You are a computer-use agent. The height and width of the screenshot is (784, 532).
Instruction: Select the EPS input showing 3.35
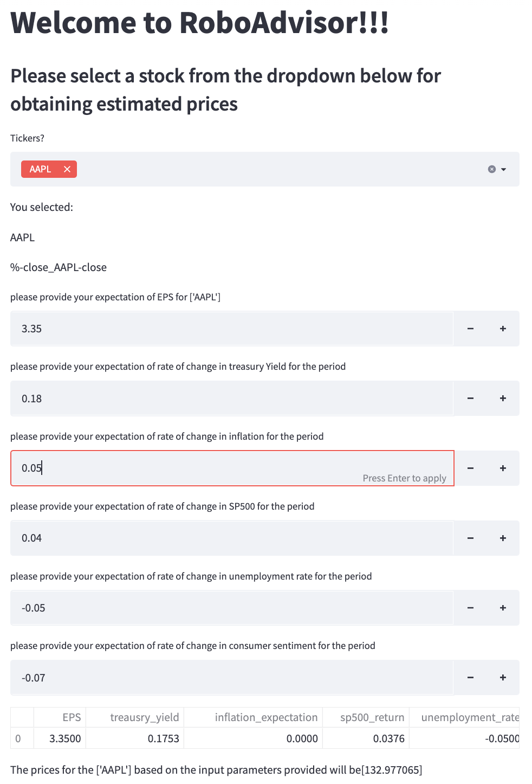217,328
